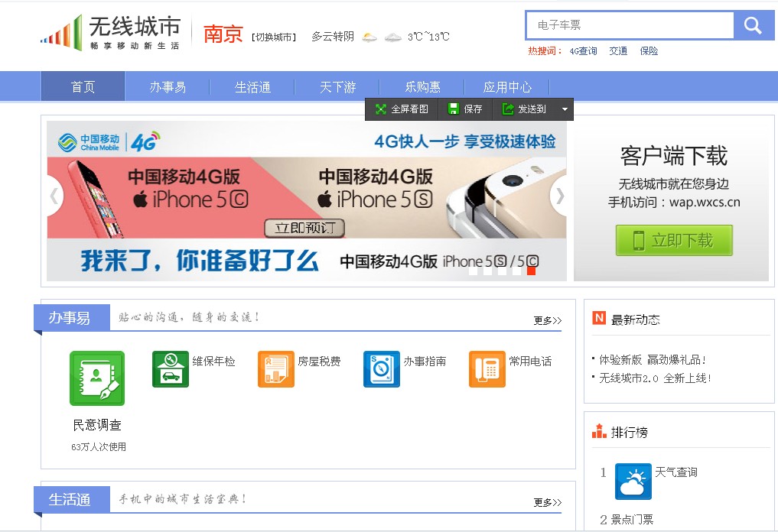Click the cloudy weather icon beside temperature
This screenshot has width=778, height=532.
pos(392,37)
